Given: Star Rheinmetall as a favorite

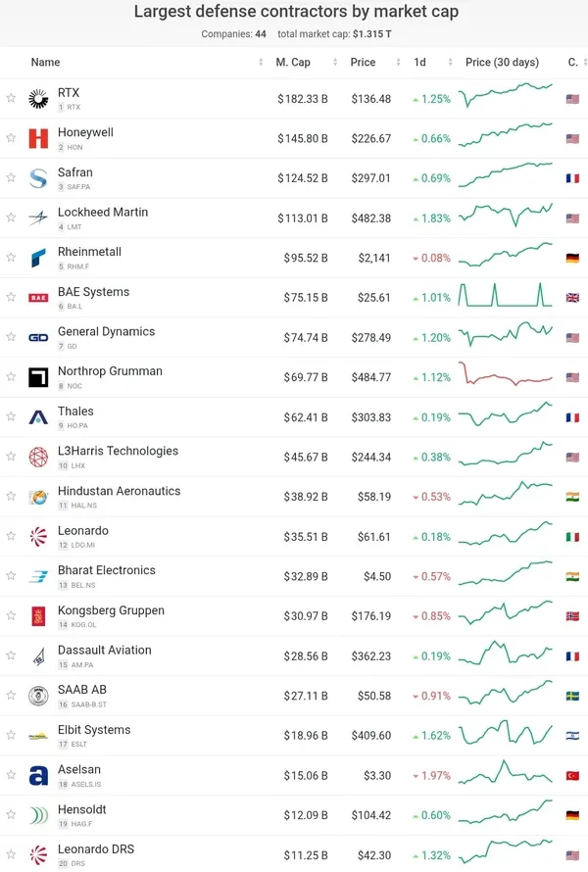Looking at the screenshot, I should click(11, 258).
